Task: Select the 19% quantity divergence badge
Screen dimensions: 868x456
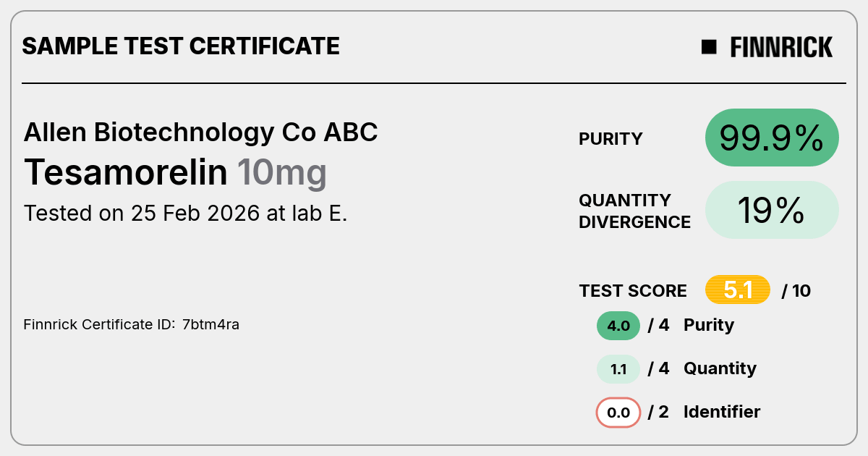Action: click(772, 210)
